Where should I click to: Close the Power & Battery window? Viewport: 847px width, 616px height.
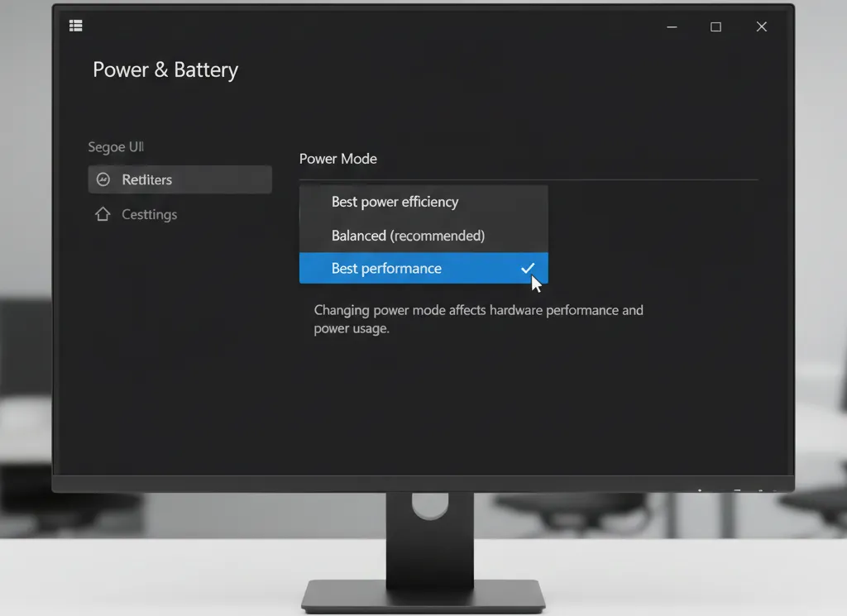pos(761,27)
